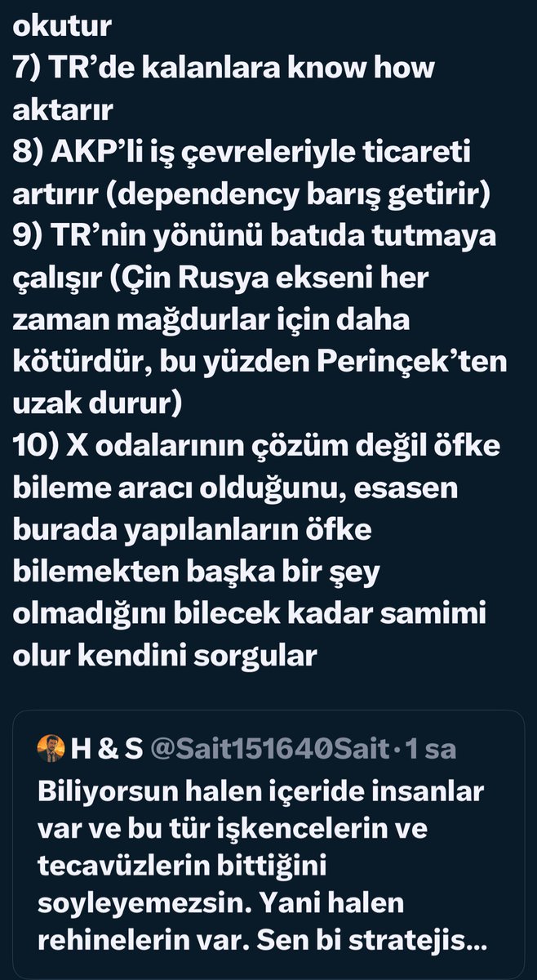Select the last line 'olur kendini sorgular'

point(164,656)
